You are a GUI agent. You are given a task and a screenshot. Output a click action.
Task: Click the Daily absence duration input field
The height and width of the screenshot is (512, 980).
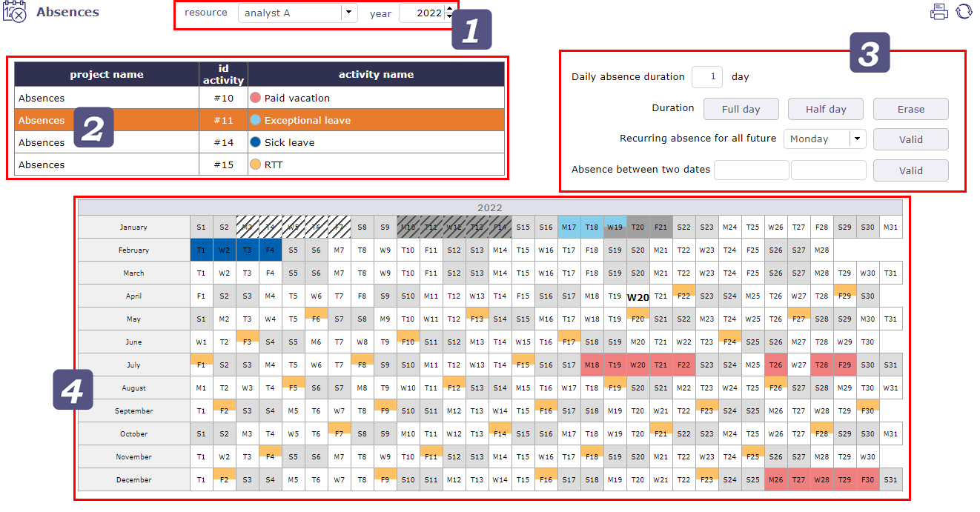706,76
